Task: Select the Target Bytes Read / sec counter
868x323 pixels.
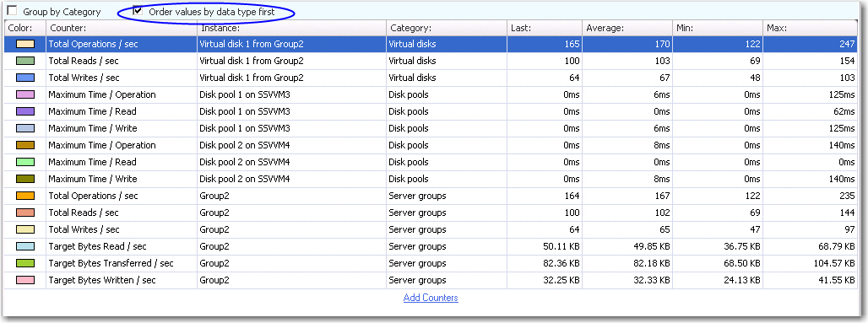Action: (x=97, y=246)
